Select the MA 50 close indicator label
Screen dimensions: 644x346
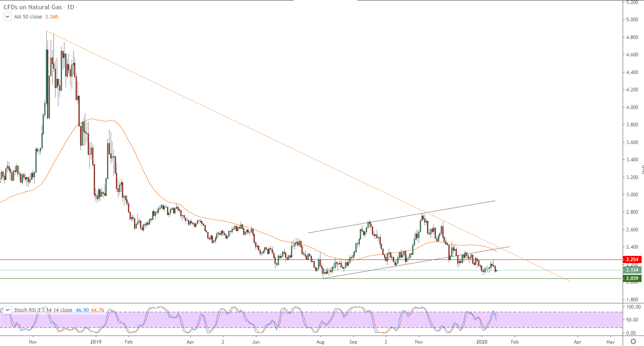(28, 17)
